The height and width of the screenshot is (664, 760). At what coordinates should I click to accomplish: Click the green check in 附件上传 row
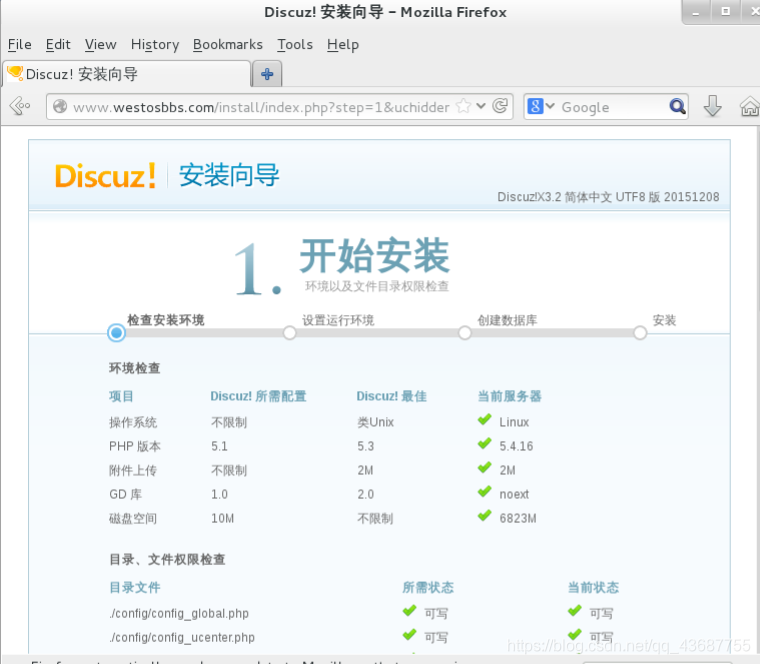pyautogui.click(x=484, y=468)
